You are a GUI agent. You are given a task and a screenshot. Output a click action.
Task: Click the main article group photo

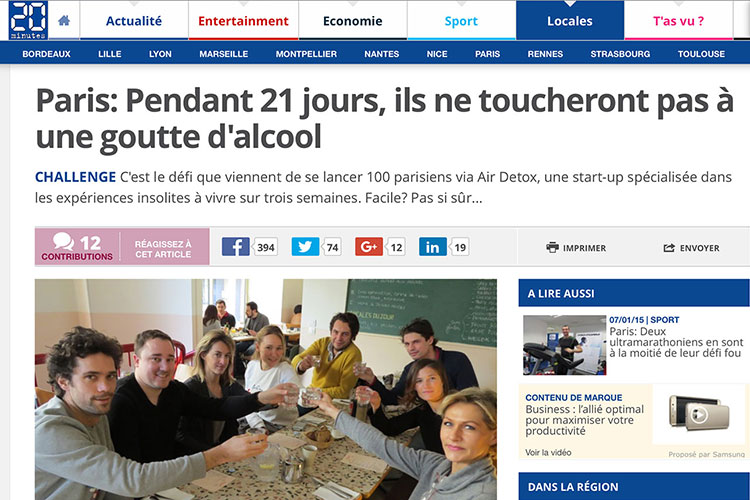click(x=266, y=389)
